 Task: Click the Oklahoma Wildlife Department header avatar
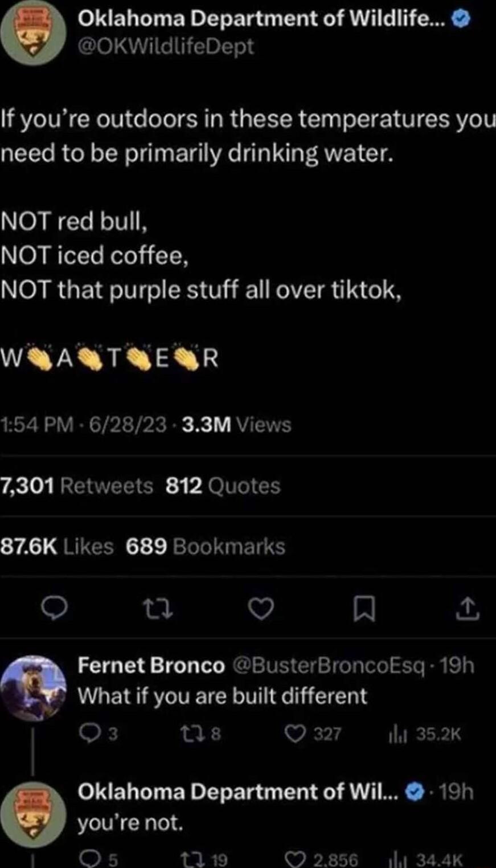coord(33,32)
